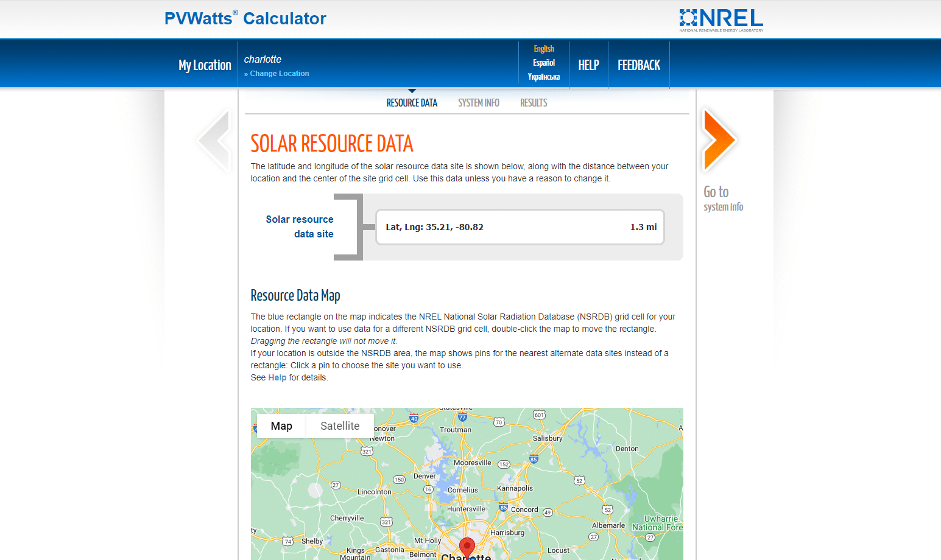This screenshot has height=560, width=941.
Task: Click Albemarle label on the map
Action: pyautogui.click(x=608, y=525)
